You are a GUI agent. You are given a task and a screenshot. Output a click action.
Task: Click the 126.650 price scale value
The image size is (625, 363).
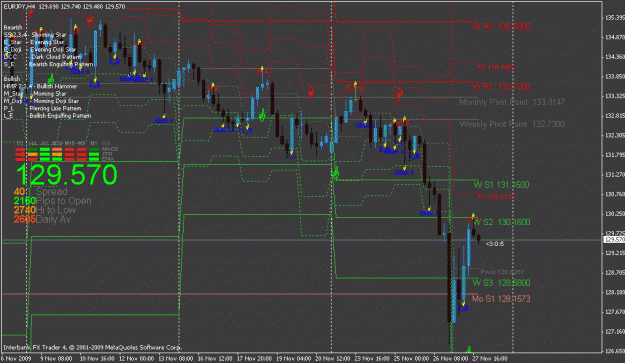615,351
